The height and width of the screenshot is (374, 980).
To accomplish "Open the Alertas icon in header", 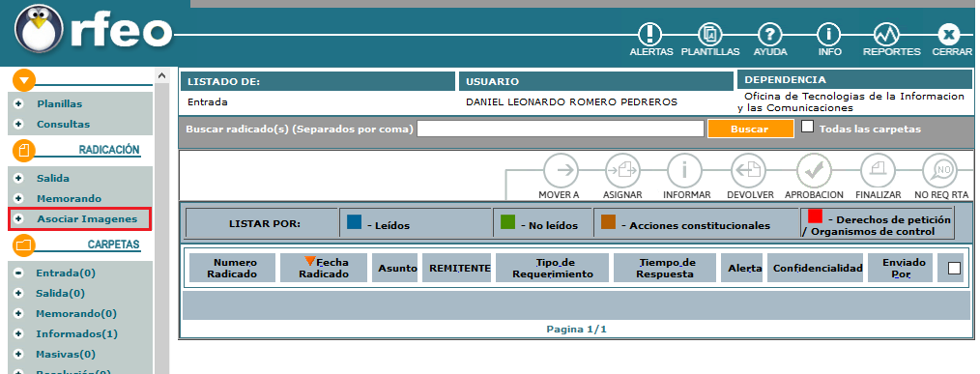I will 650,34.
